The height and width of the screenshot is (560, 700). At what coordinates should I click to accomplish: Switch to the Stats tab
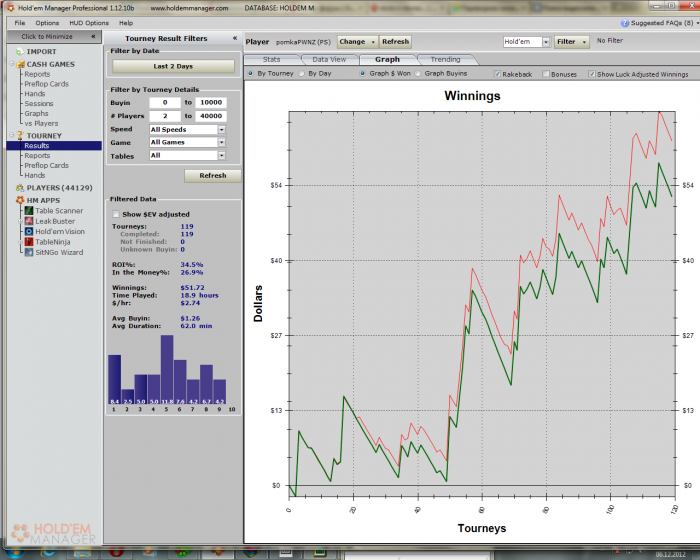tap(271, 59)
